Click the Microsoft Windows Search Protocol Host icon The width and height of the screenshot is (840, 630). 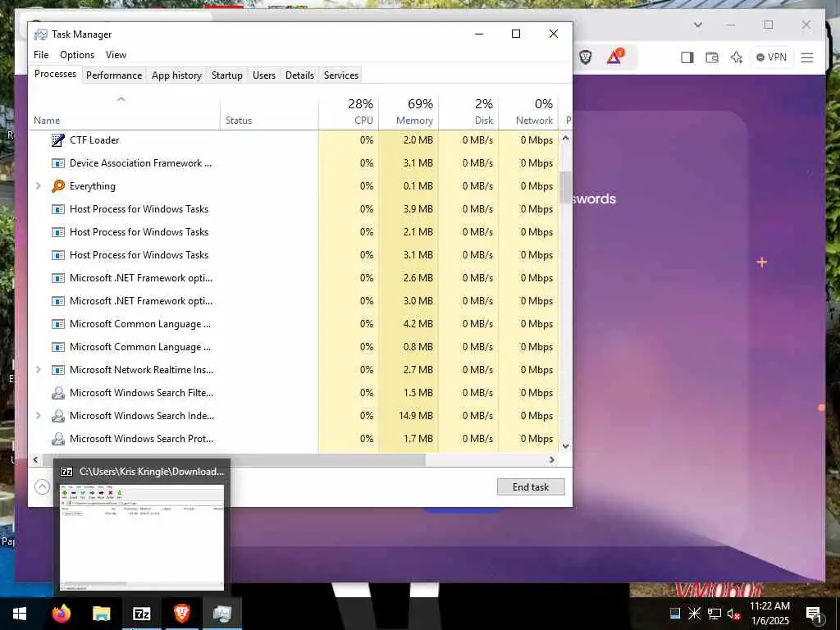coord(58,439)
